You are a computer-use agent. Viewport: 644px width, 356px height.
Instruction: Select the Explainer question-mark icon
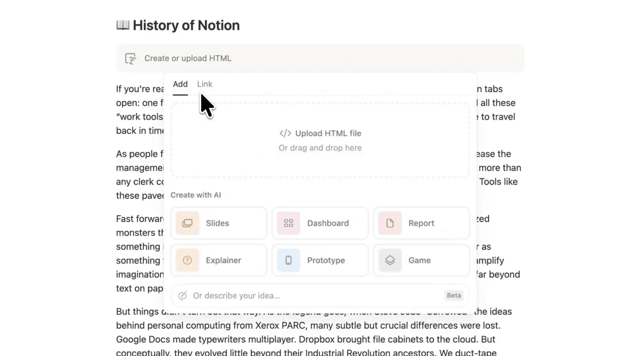click(x=187, y=260)
